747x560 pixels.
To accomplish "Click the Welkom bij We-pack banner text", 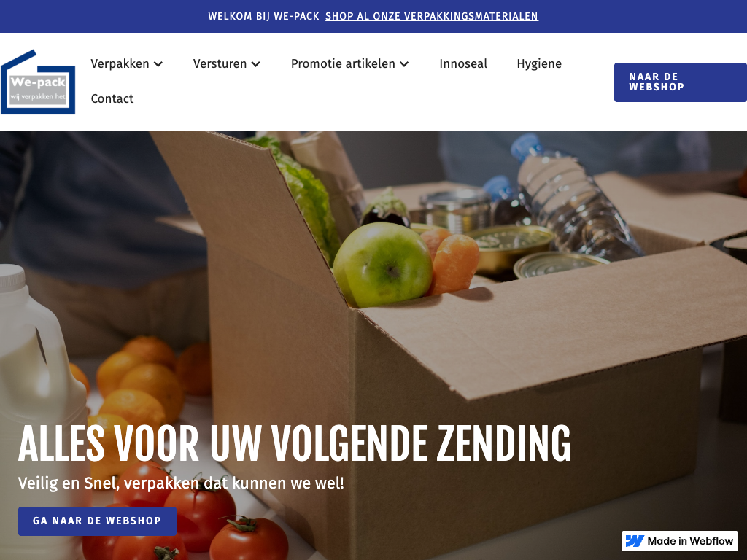I will [x=263, y=16].
